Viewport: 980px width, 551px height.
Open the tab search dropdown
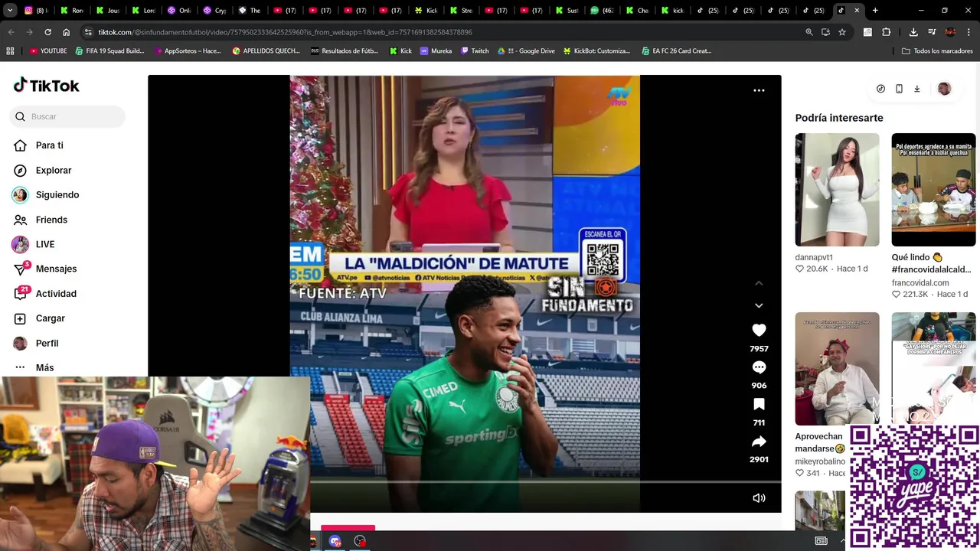[x=10, y=11]
